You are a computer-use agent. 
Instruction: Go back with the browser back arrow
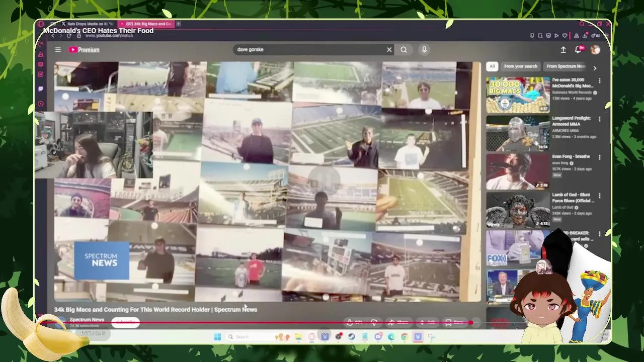[x=53, y=36]
